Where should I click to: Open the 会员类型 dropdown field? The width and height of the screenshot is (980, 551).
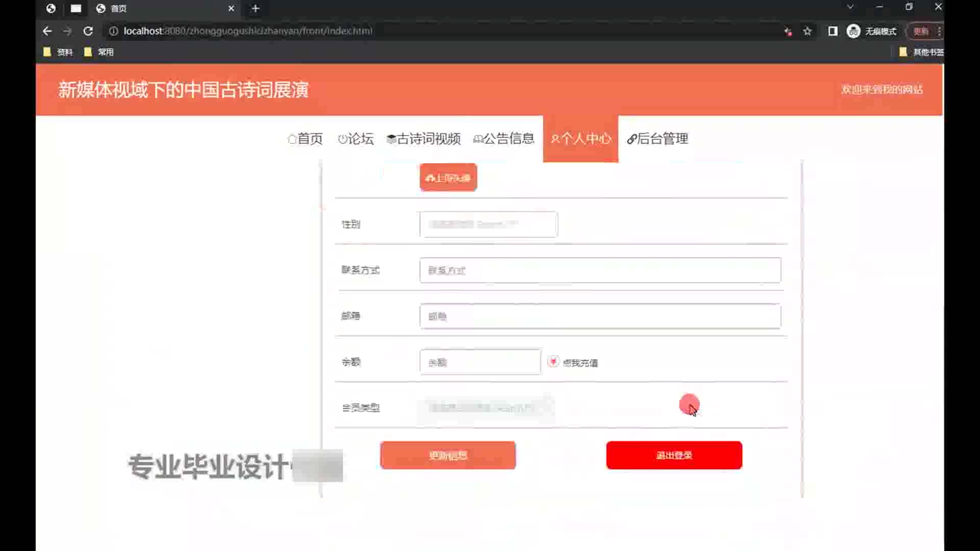[485, 408]
